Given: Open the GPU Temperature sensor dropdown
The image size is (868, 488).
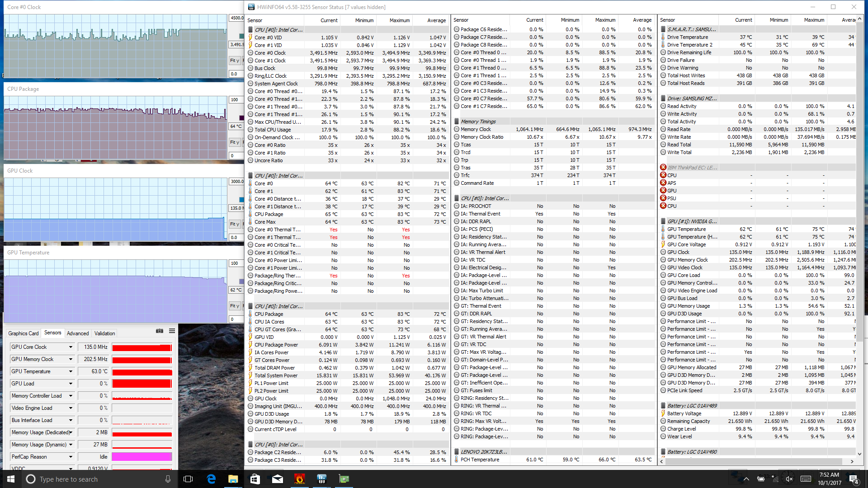Looking at the screenshot, I should (x=71, y=371).
